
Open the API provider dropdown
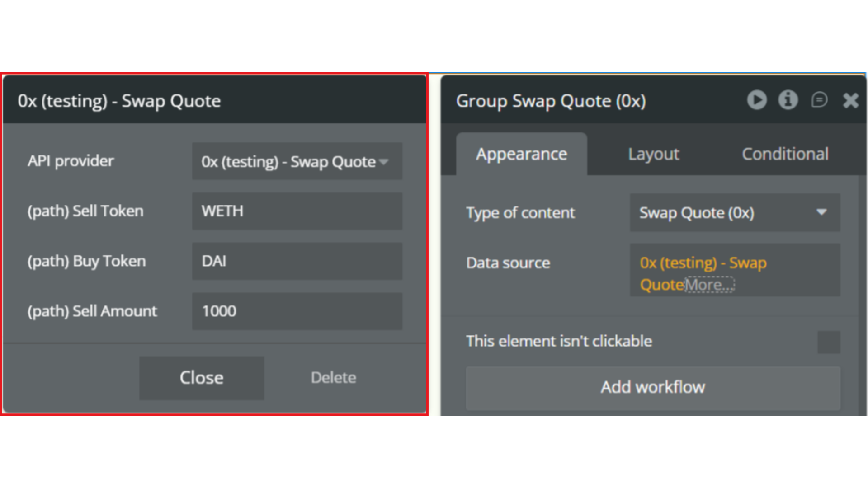297,161
